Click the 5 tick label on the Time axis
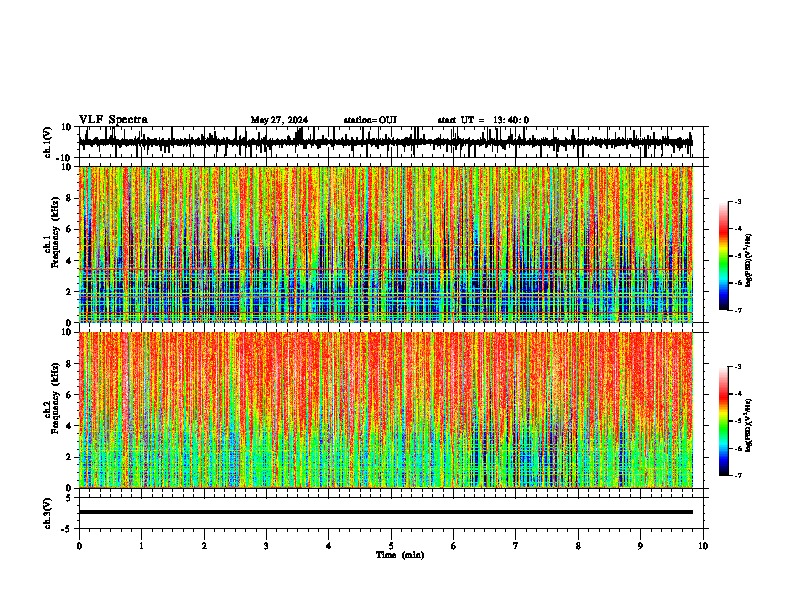Image resolution: width=792 pixels, height=612 pixels. [x=391, y=546]
